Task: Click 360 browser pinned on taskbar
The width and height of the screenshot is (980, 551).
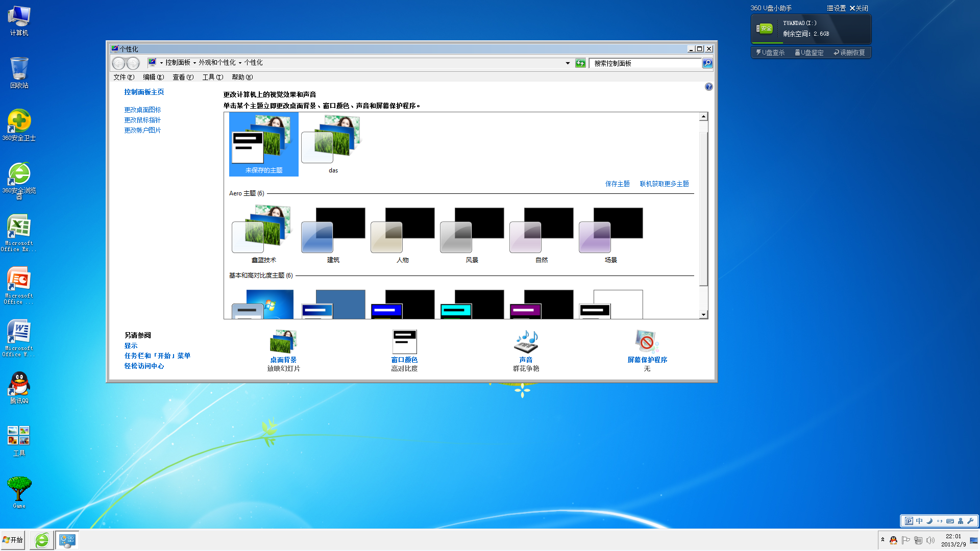Action: [42, 540]
